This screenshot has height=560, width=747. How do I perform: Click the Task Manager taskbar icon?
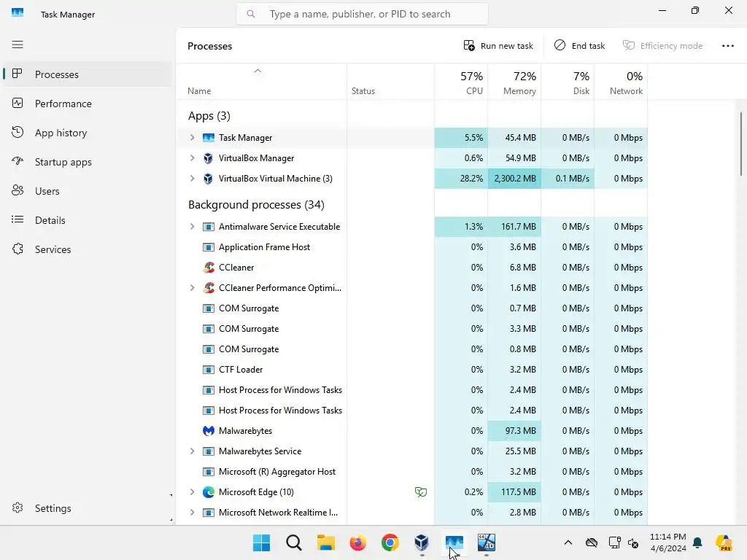(x=454, y=542)
